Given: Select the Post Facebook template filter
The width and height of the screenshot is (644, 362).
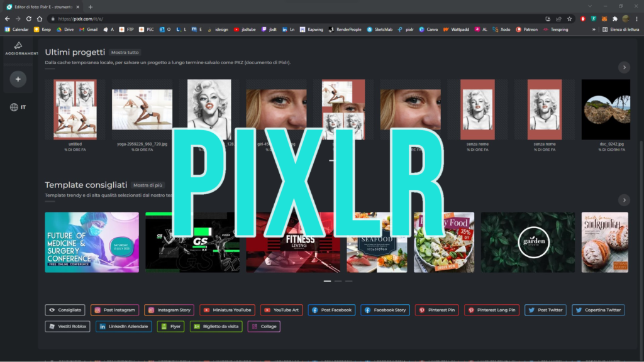Looking at the screenshot, I should [331, 310].
